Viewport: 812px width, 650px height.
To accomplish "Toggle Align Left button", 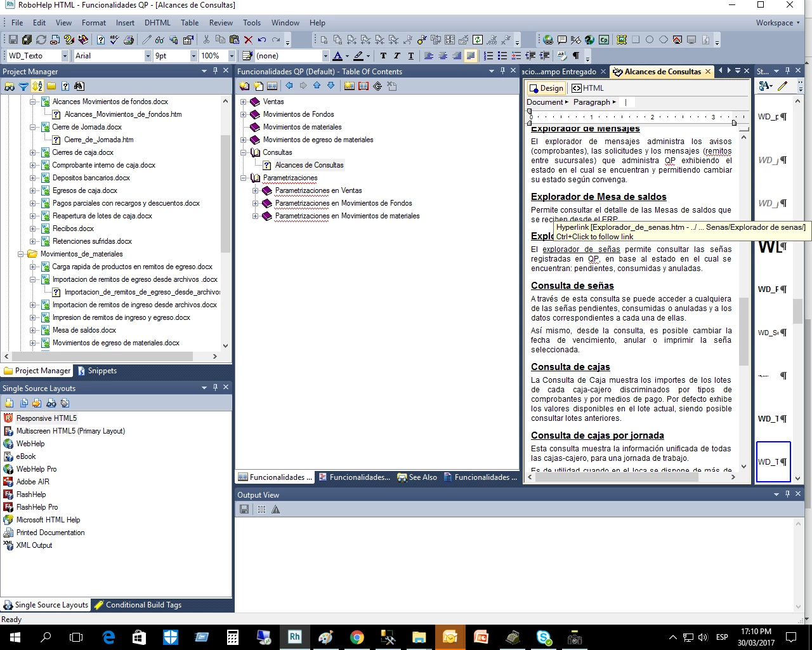I will (x=429, y=56).
